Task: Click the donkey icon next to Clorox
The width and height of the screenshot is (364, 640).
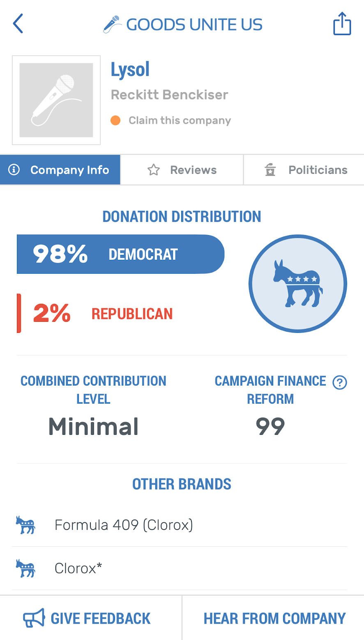Action: [x=25, y=568]
